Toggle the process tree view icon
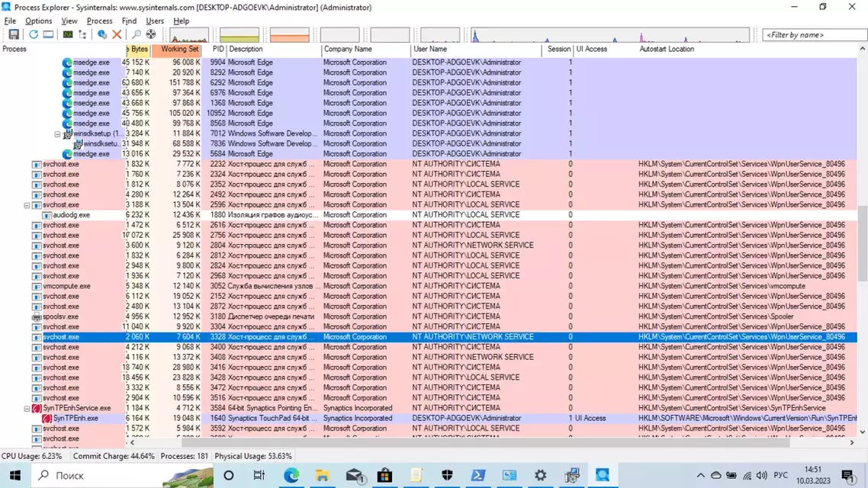 (x=83, y=34)
